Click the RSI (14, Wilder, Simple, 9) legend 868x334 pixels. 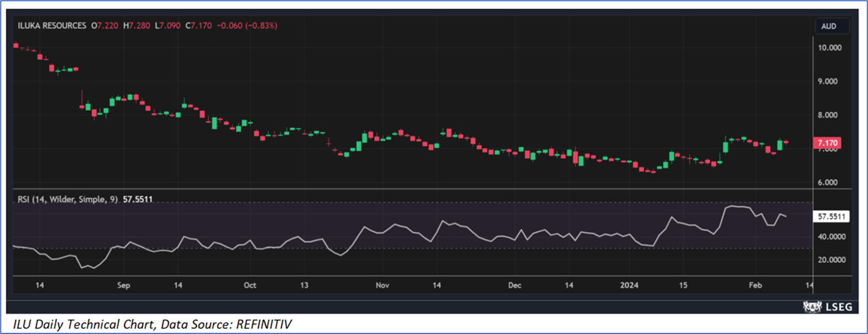(68, 200)
